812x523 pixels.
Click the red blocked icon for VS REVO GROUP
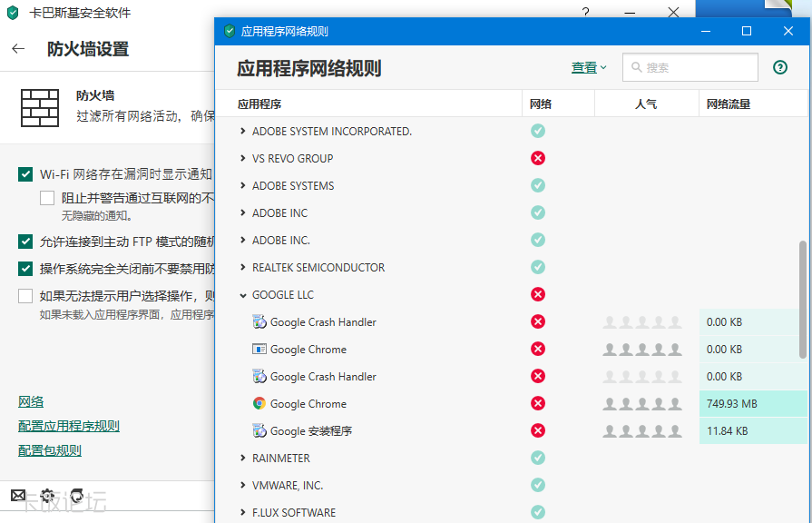[x=538, y=158]
